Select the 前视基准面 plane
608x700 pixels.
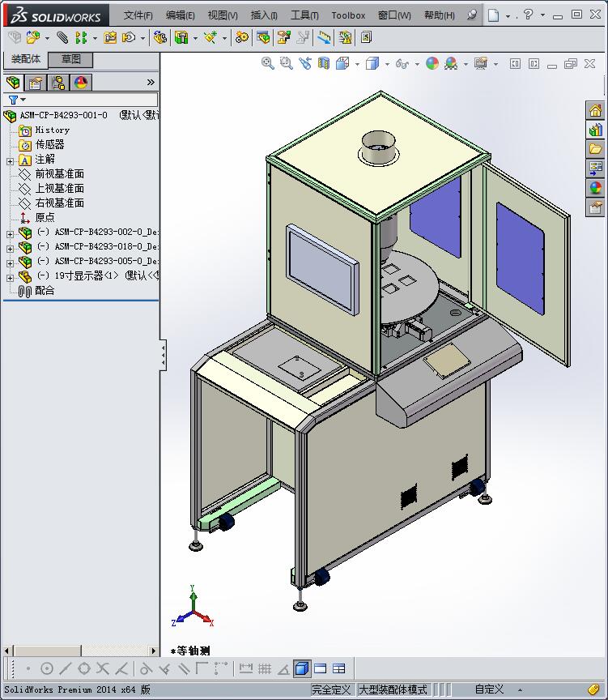(x=59, y=173)
